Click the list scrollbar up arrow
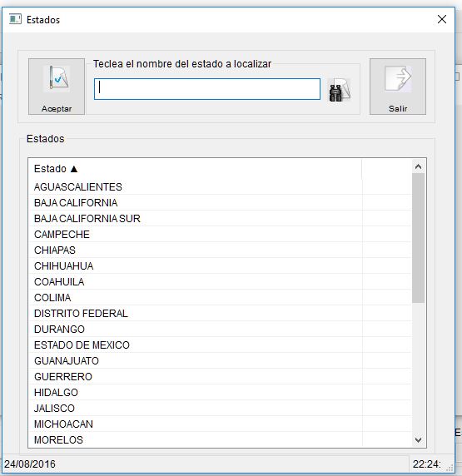Image resolution: width=462 pixels, height=476 pixels. click(418, 166)
